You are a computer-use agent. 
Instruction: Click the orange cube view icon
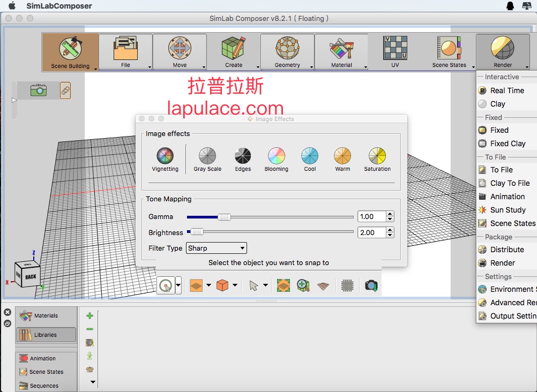[x=222, y=285]
